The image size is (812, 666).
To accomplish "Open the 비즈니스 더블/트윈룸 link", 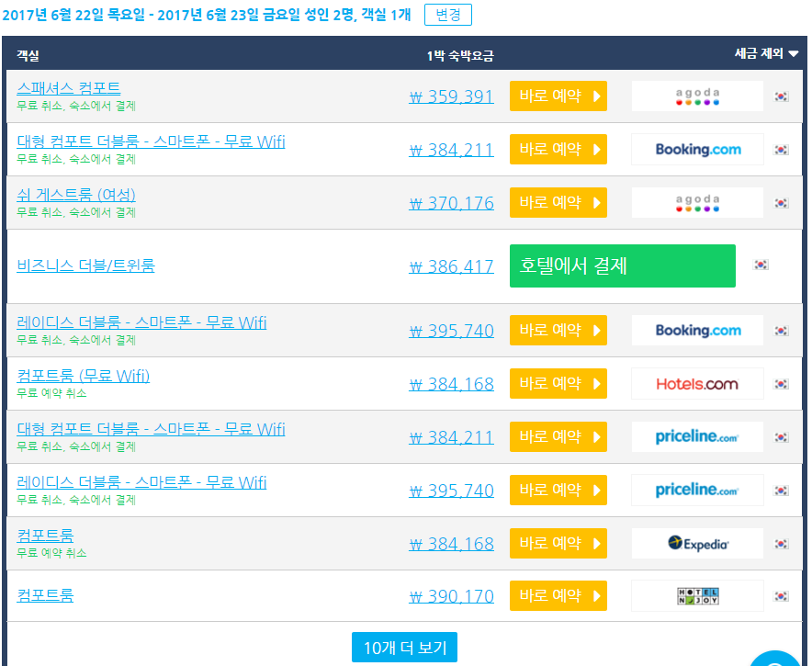I will pos(85,265).
